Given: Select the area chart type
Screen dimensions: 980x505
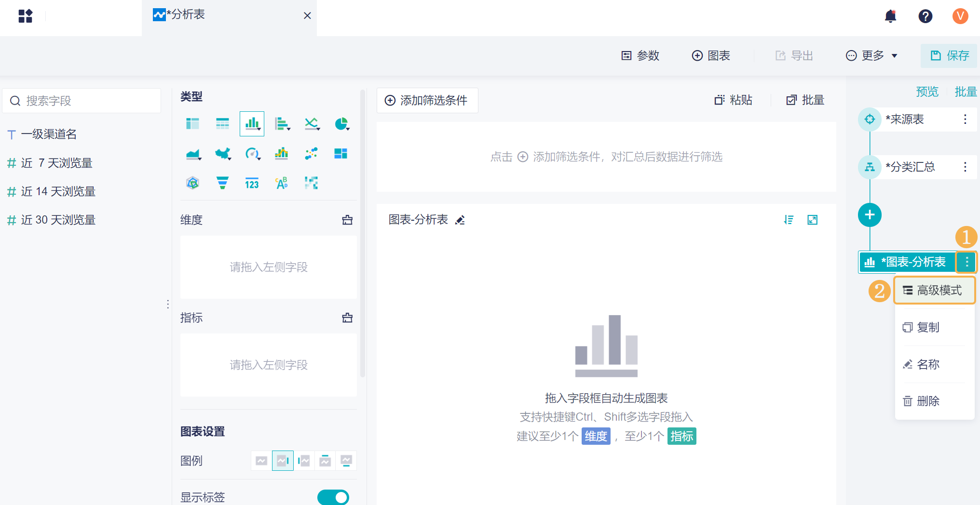Looking at the screenshot, I should [x=193, y=154].
